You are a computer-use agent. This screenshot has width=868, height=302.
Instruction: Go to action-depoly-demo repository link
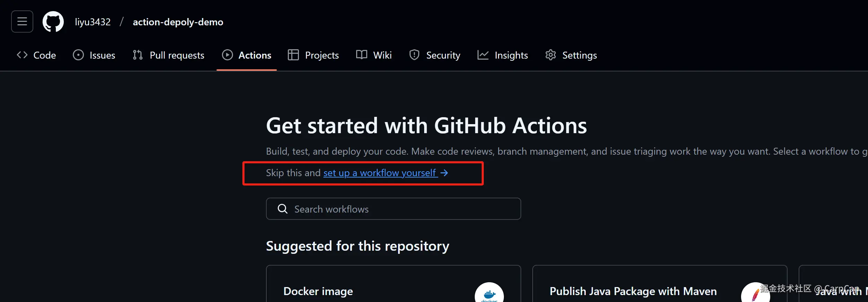[178, 22]
